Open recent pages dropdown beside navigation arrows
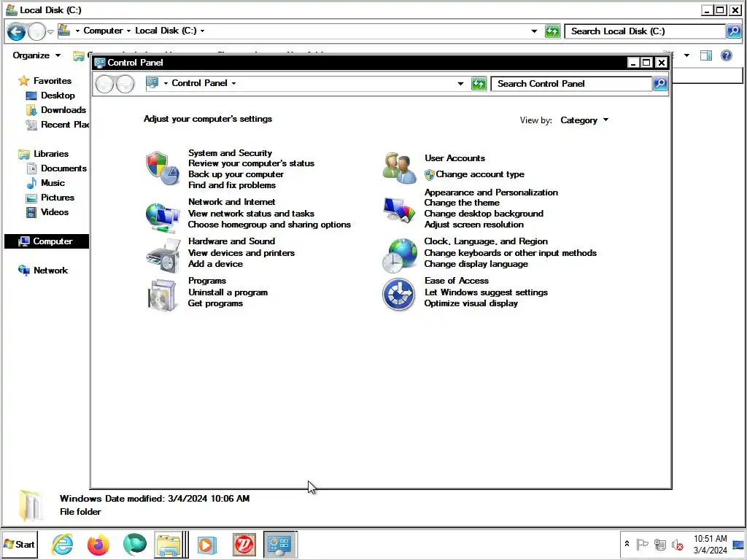Screen dimensions: 747x560 (50, 32)
